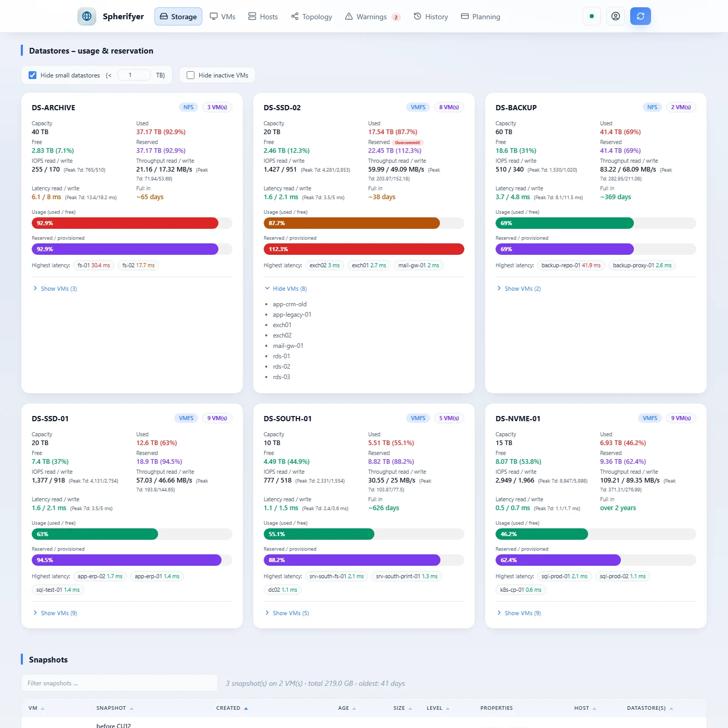Open the Topology tab
Viewport: 728px width, 728px height.
click(x=311, y=17)
